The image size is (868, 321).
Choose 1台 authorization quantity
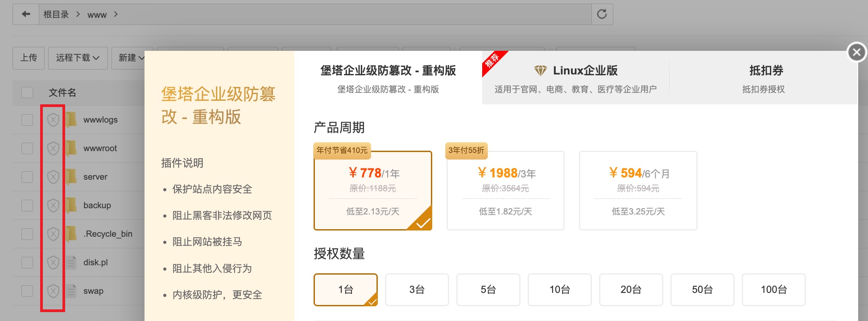pos(346,290)
